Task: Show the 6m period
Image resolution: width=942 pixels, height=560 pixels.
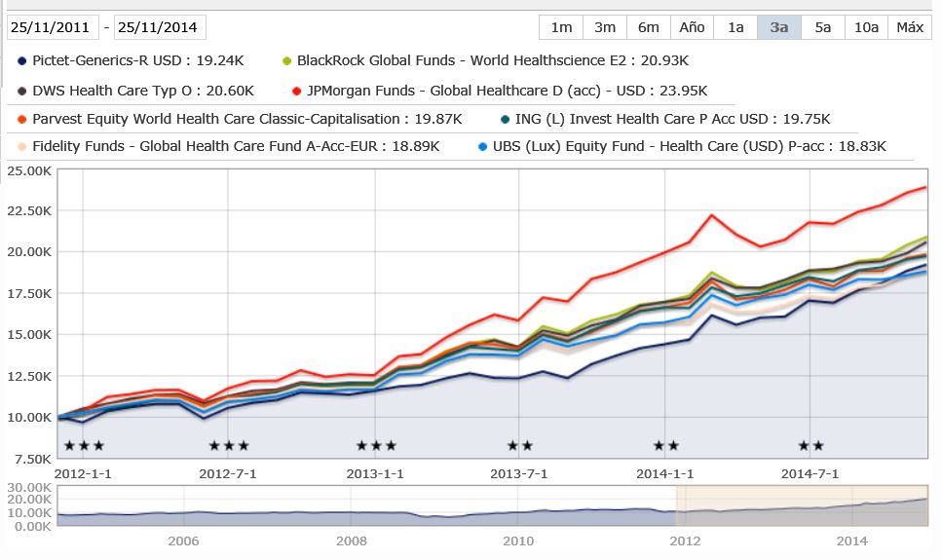Action: click(648, 27)
